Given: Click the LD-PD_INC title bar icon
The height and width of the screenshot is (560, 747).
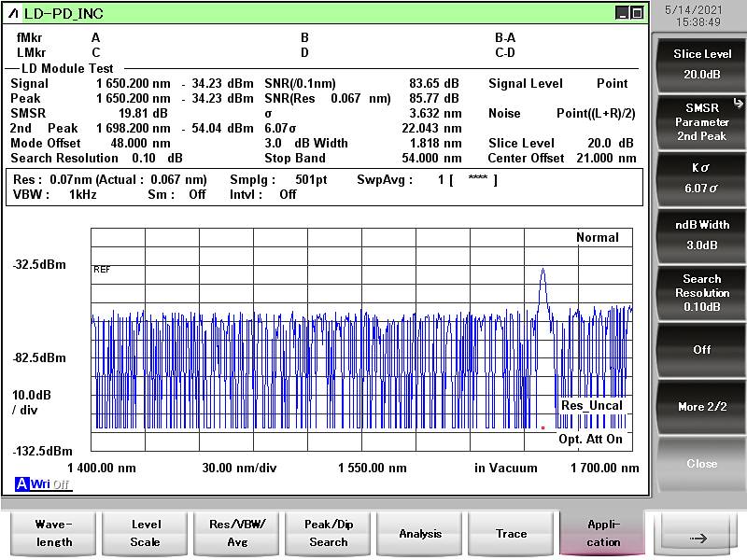Looking at the screenshot, I should pos(13,13).
